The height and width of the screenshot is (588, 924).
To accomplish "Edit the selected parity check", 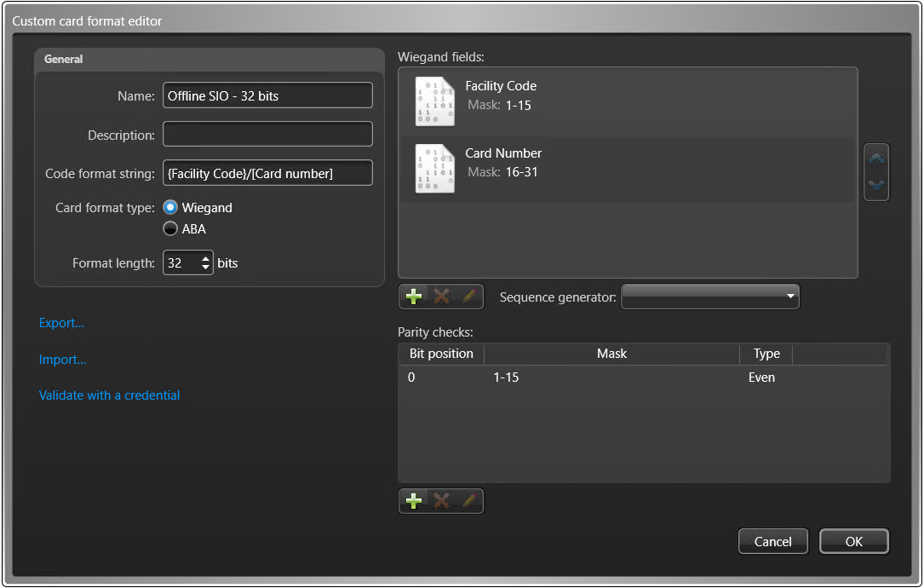I will point(469,501).
